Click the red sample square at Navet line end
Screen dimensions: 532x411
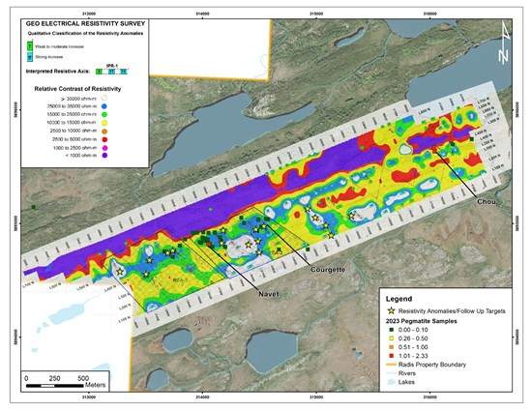pyautogui.click(x=209, y=244)
